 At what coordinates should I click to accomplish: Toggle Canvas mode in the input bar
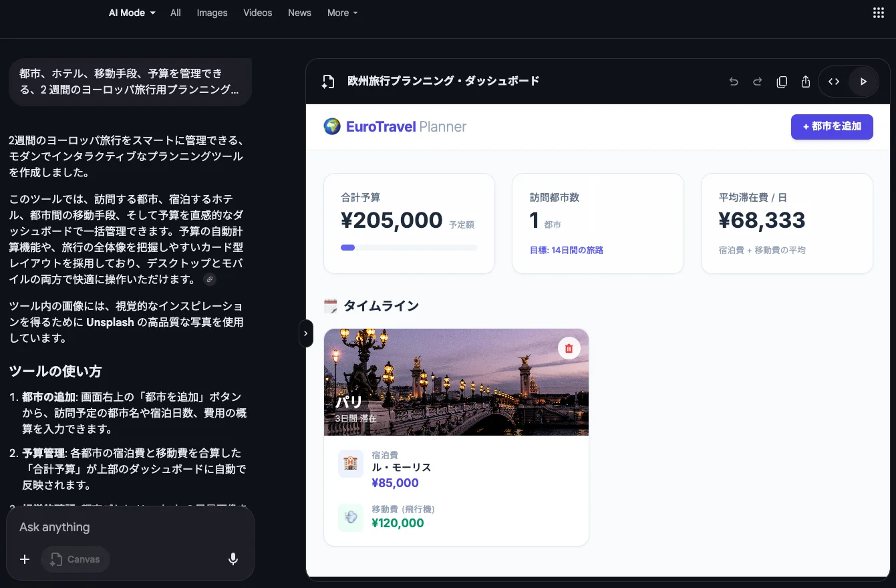pos(75,559)
